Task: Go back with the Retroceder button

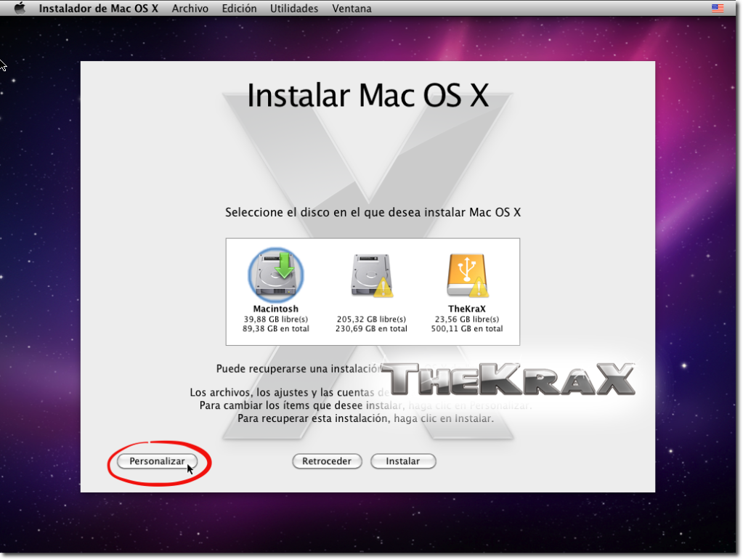Action: (327, 461)
